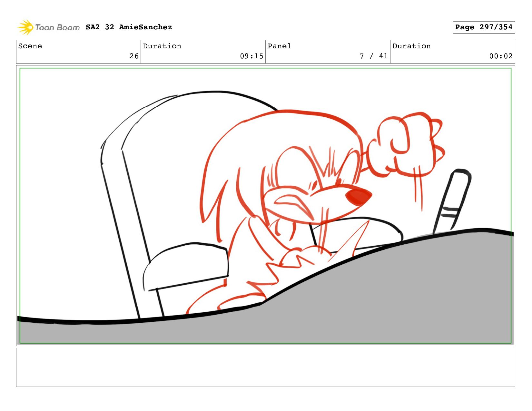Viewport: 532px width, 411px height.
Task: Select the Duration label beside Scene
Action: (162, 46)
